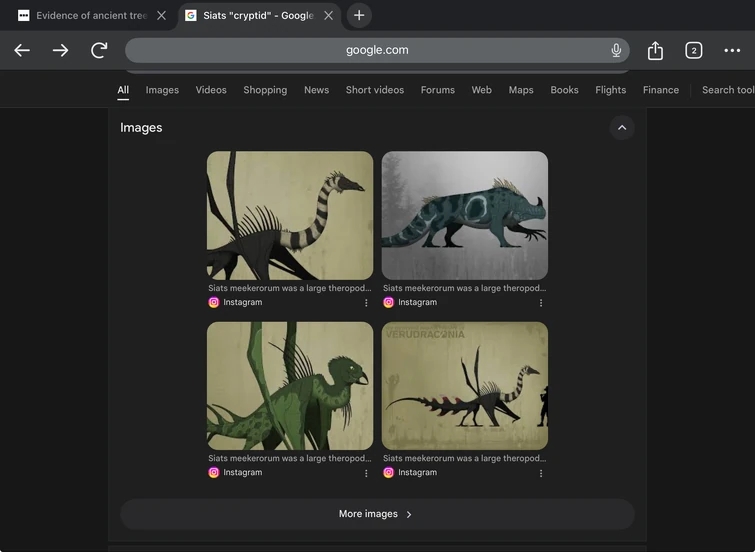Add a new tab with plus icon
The width and height of the screenshot is (755, 552).
(x=359, y=15)
